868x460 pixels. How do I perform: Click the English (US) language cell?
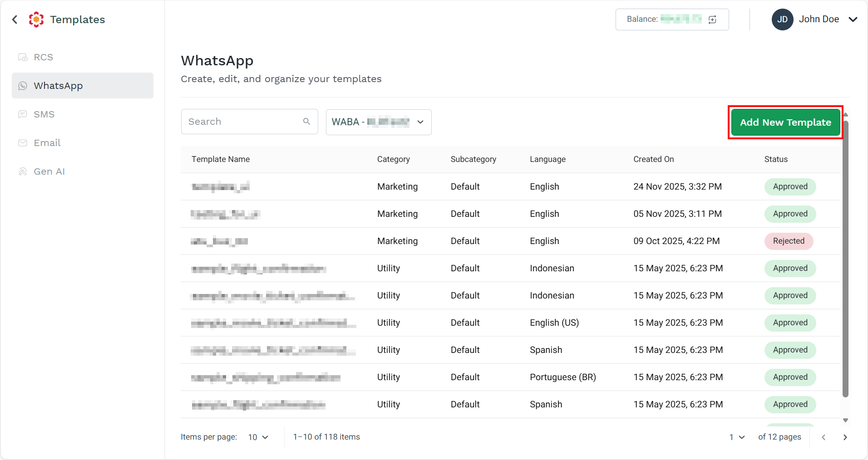click(554, 323)
